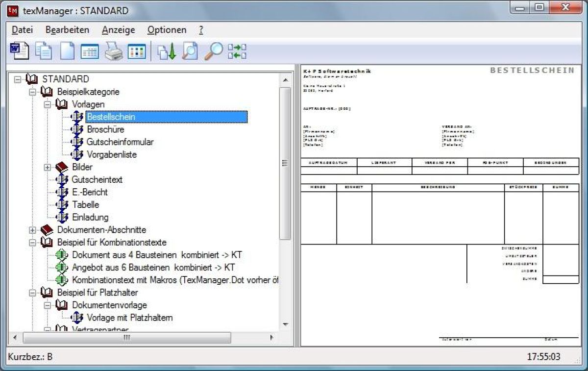588x371 pixels.
Task: Click the Print icon in the toolbar
Action: [x=114, y=50]
